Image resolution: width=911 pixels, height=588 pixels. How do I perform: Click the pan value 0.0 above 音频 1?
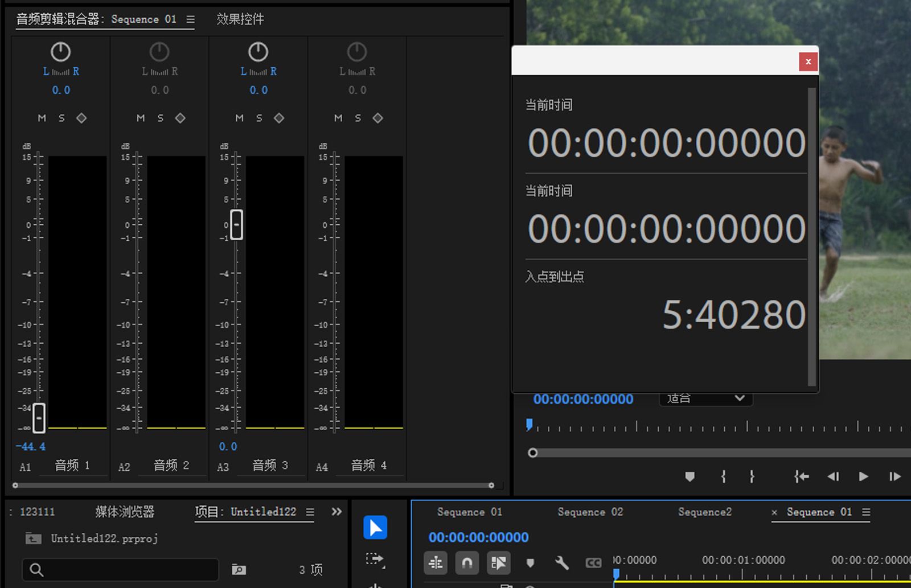coord(61,90)
